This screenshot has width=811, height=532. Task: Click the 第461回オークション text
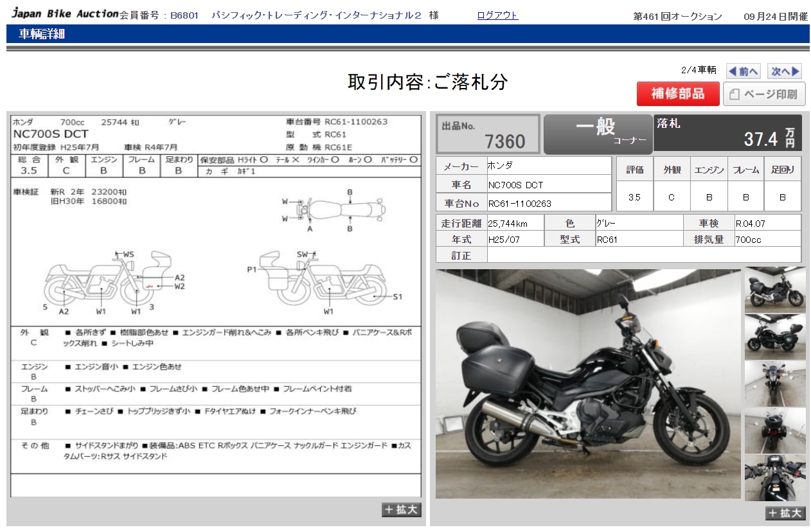click(678, 17)
